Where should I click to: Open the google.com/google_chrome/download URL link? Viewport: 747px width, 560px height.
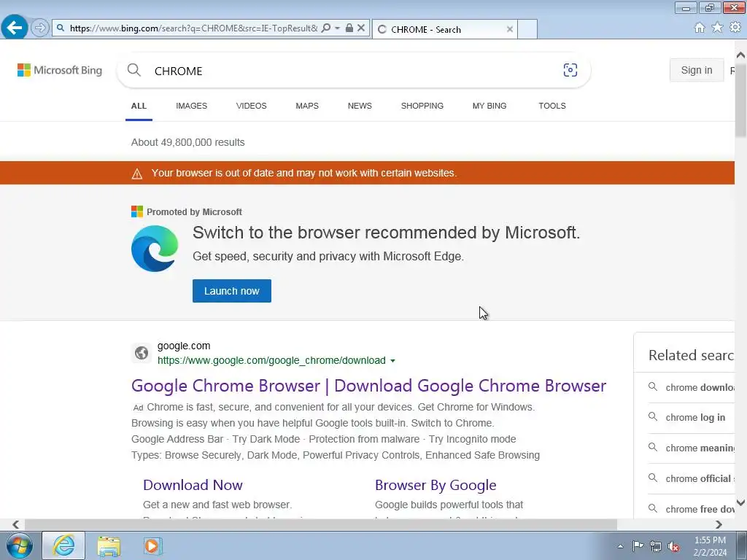tap(271, 360)
